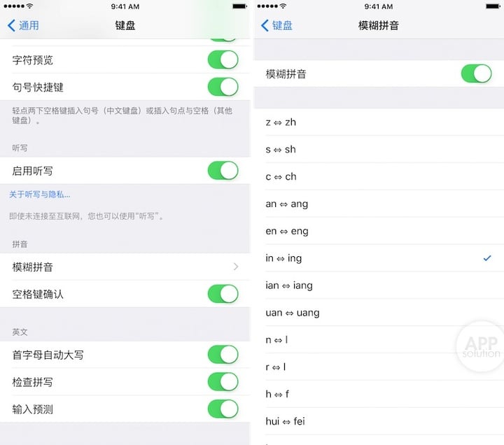Screen dimensions: 504x445
Task: Select the z ⇔ zh fuzzy option
Action: coord(379,122)
